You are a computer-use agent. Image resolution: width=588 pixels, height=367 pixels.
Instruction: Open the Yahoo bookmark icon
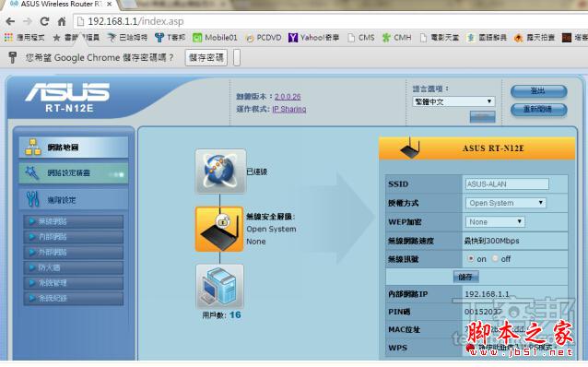(292, 38)
